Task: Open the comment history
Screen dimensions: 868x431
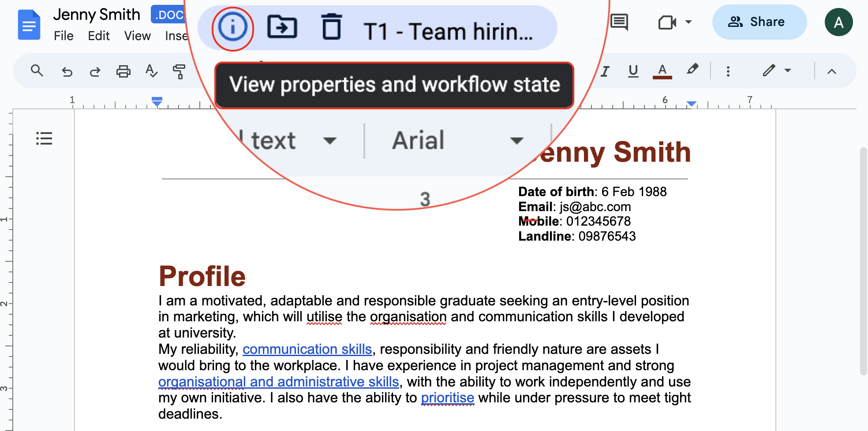Action: click(x=619, y=22)
